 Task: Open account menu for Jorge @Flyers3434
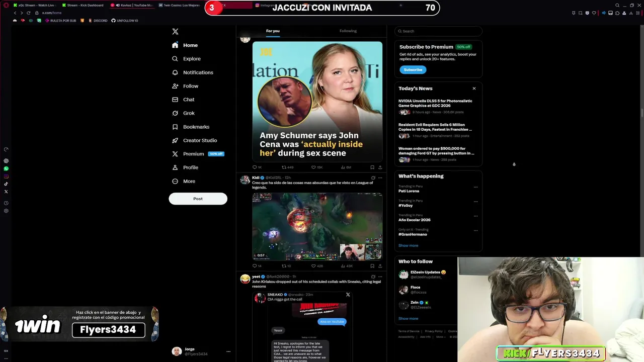(x=201, y=351)
